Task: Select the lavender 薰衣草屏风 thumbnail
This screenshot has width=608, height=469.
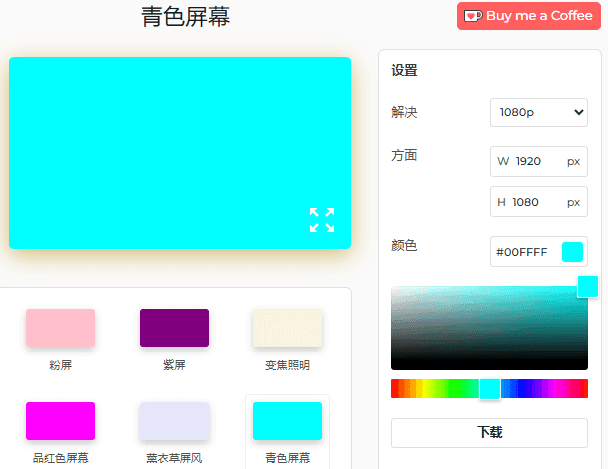Action: tap(174, 421)
